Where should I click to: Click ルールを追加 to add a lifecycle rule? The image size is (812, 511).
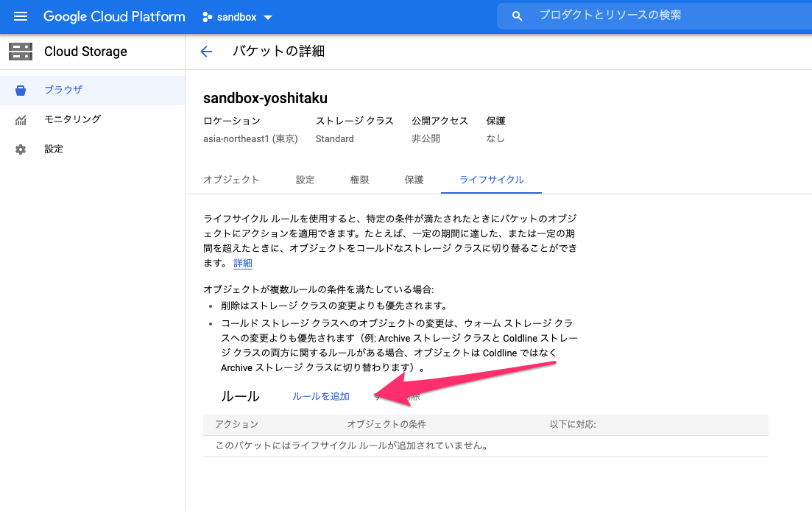click(x=321, y=395)
